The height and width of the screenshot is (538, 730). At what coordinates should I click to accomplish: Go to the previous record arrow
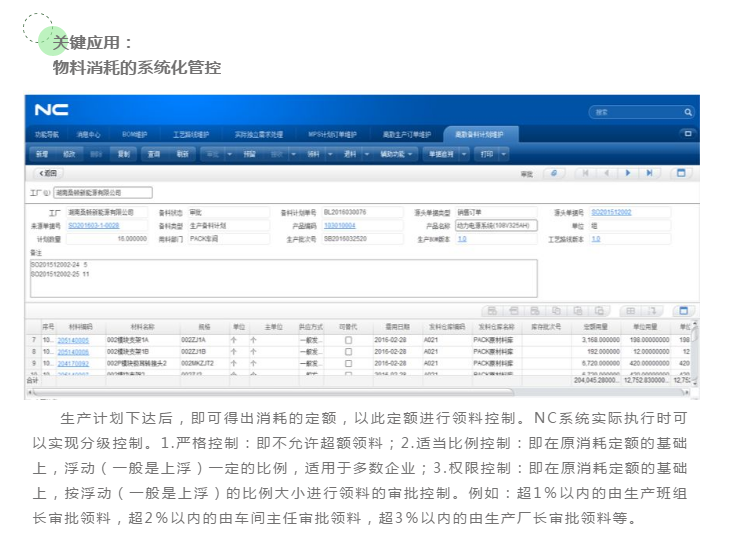tap(607, 173)
